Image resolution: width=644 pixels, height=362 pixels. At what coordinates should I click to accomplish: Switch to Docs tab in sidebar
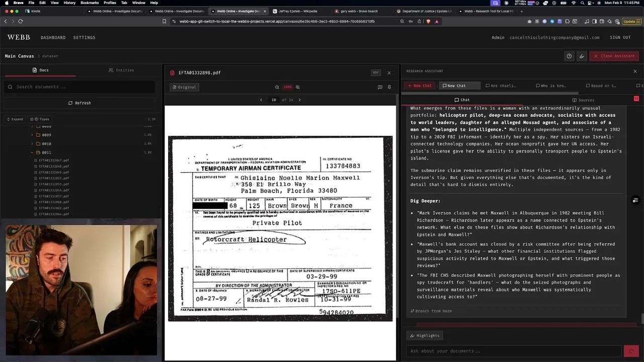tap(40, 70)
